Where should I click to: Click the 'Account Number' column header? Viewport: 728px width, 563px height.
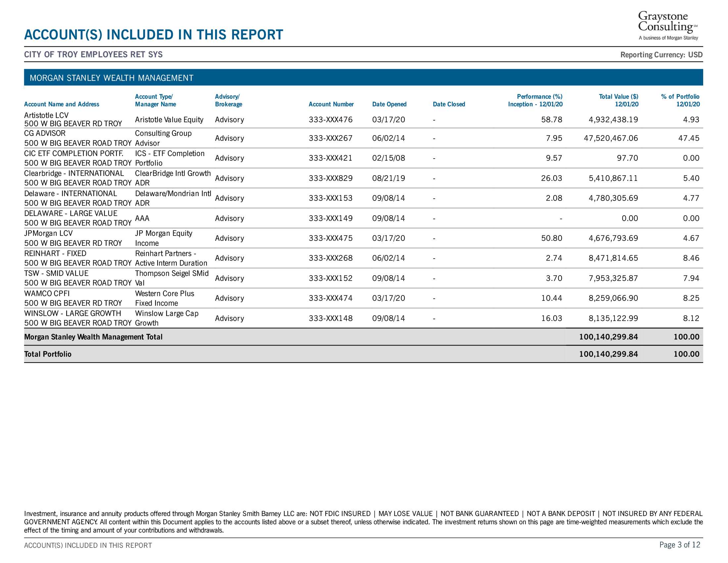(331, 104)
